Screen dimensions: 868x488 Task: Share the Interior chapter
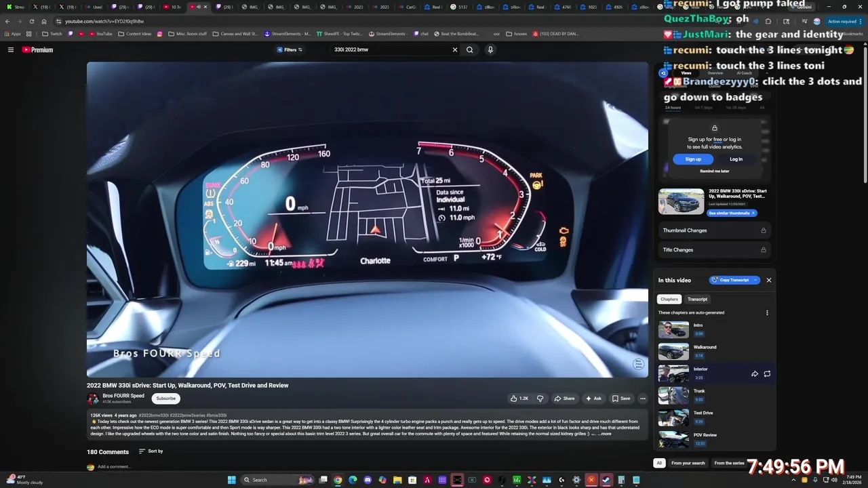tap(755, 373)
